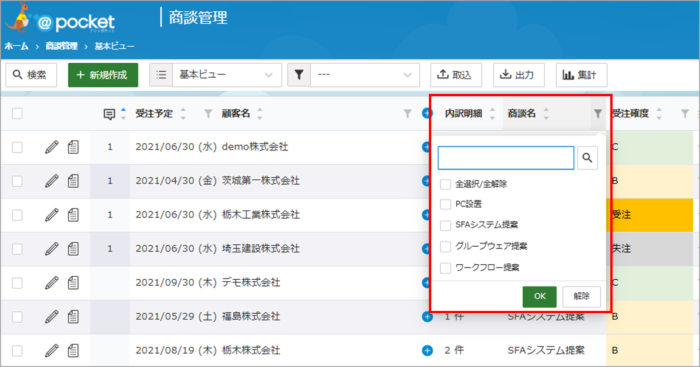This screenshot has width=700, height=367.
Task: Check the row checkbox for demo株式会社
Action: pyautogui.click(x=17, y=147)
